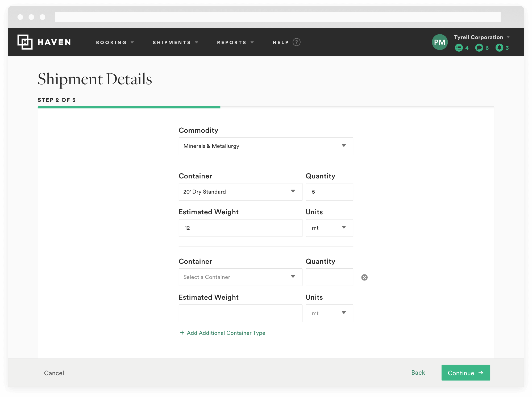Click the Back button to return
This screenshot has width=532, height=397.
coord(417,373)
